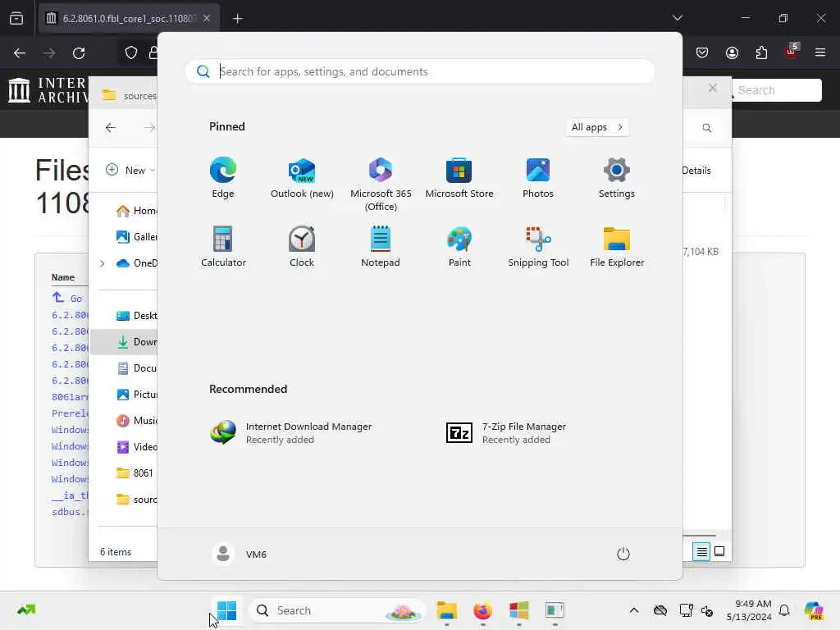Launch the Photos app
This screenshot has height=630, width=840.
click(x=538, y=177)
